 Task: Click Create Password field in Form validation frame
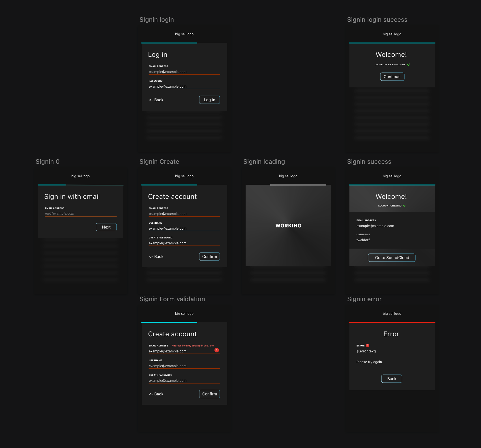pyautogui.click(x=184, y=381)
